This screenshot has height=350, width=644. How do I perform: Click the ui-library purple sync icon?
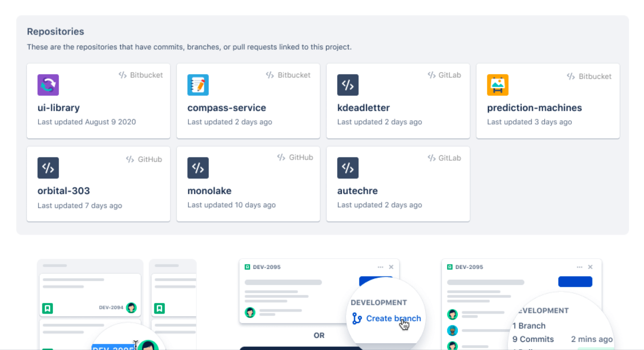[x=48, y=85]
